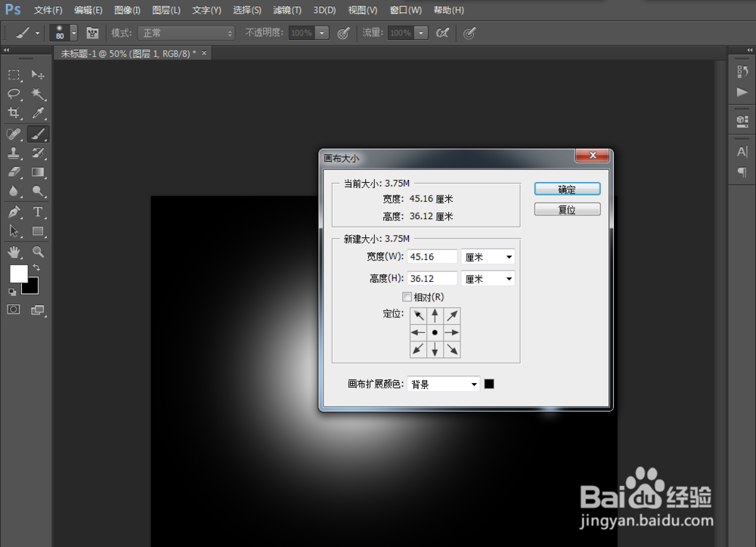Screen dimensions: 756x547
Task: Select the Path Selection tool
Action: (14, 231)
